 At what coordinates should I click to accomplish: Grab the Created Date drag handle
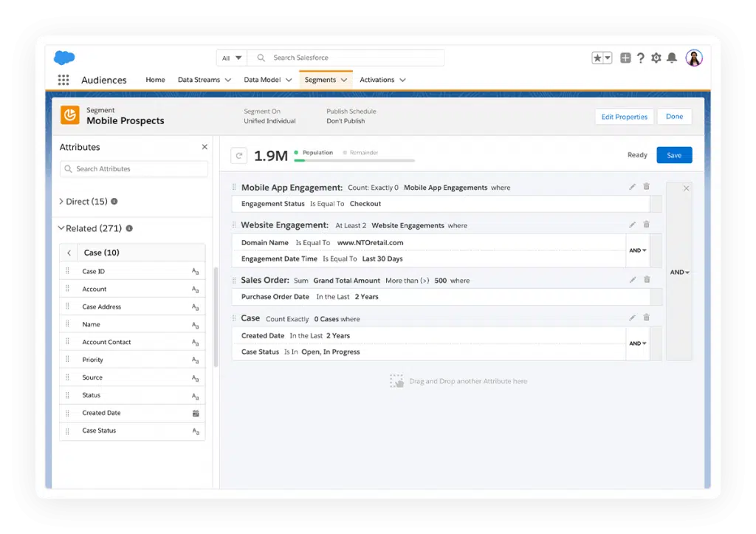tap(67, 413)
